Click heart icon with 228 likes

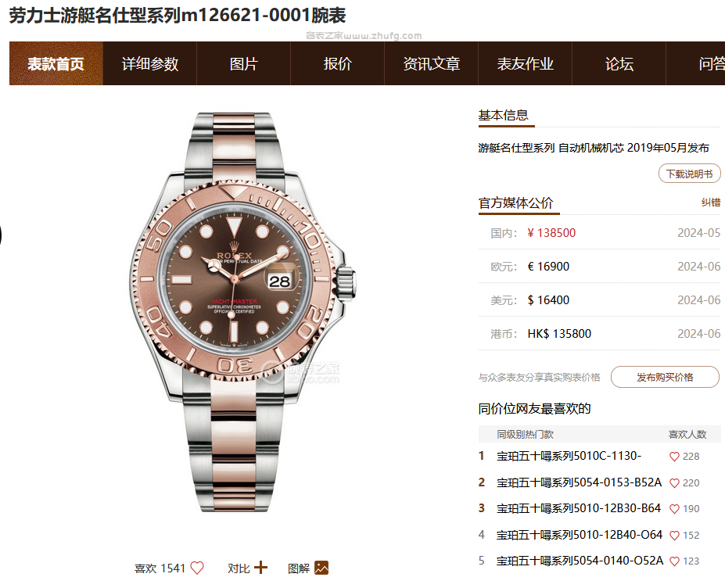point(674,457)
